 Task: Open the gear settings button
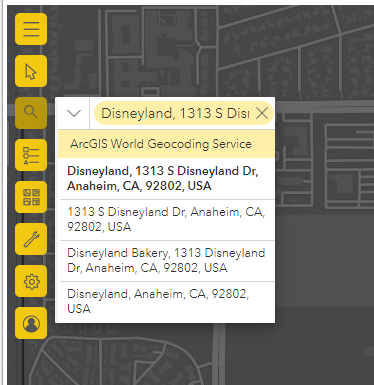pyautogui.click(x=31, y=281)
